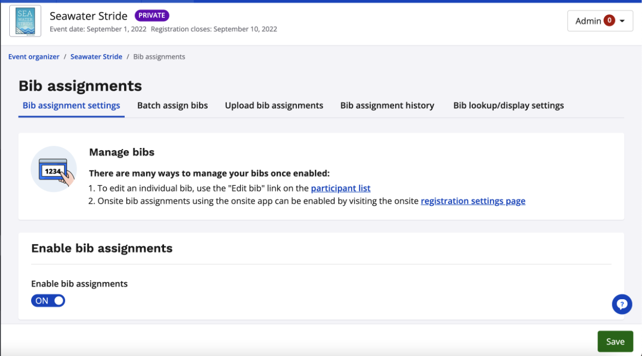Click the red notification count badge
This screenshot has height=356, width=644.
click(x=609, y=21)
